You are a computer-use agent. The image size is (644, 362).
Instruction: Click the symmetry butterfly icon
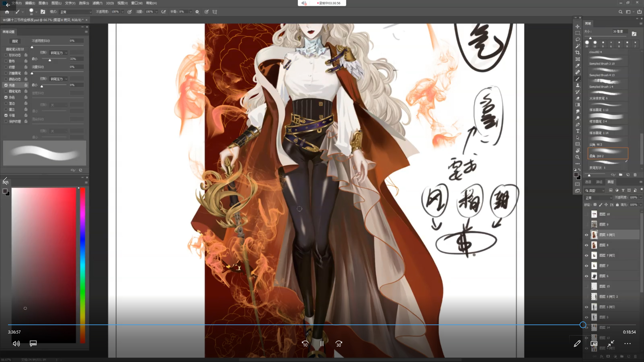pyautogui.click(x=215, y=12)
